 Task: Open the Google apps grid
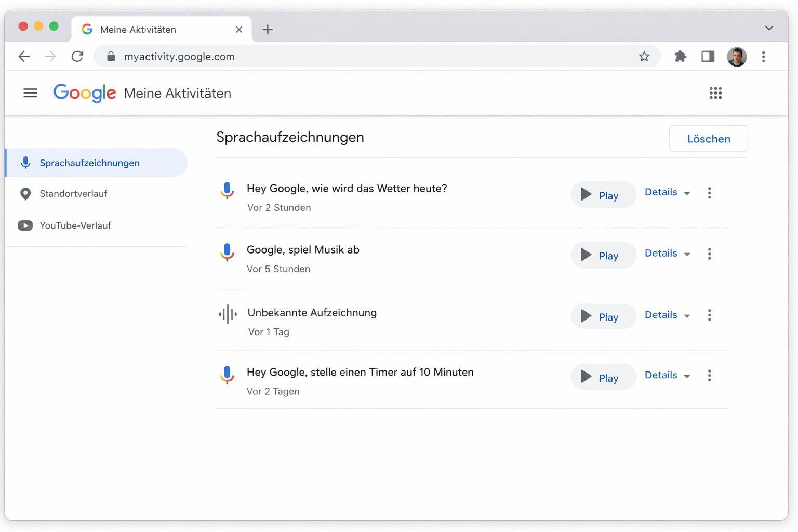[715, 93]
